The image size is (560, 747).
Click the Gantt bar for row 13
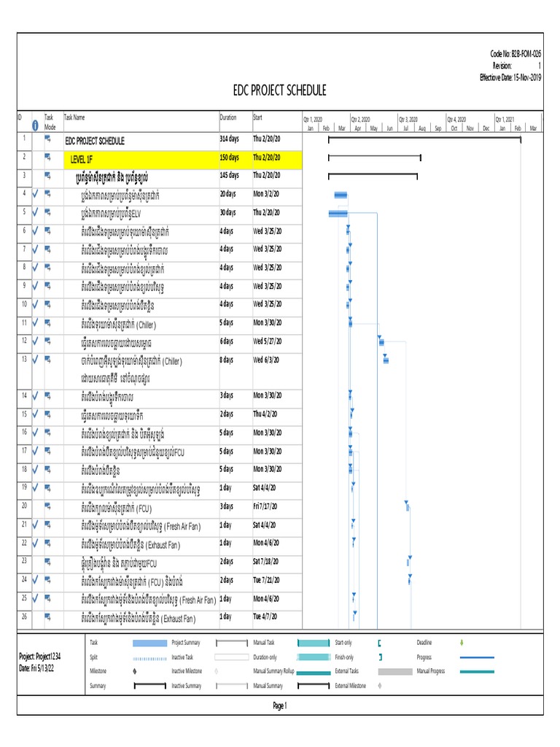[386, 360]
